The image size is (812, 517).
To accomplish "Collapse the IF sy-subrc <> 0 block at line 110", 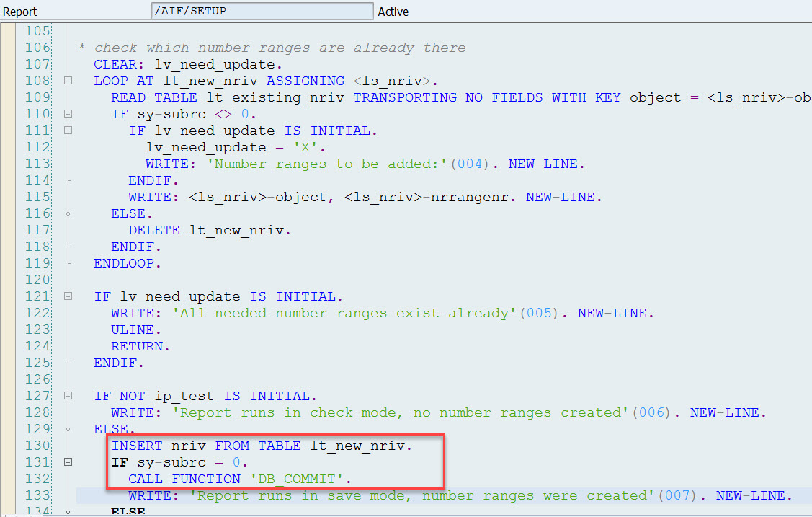I will tap(68, 114).
